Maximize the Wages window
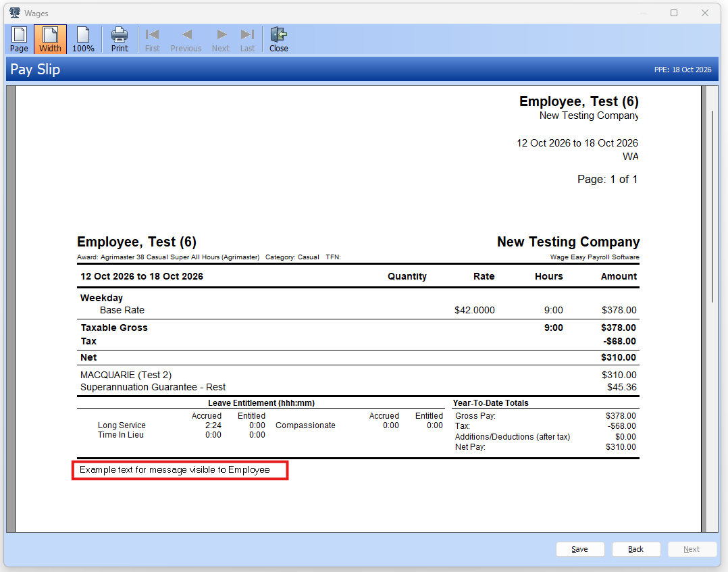This screenshot has width=728, height=572. (674, 13)
